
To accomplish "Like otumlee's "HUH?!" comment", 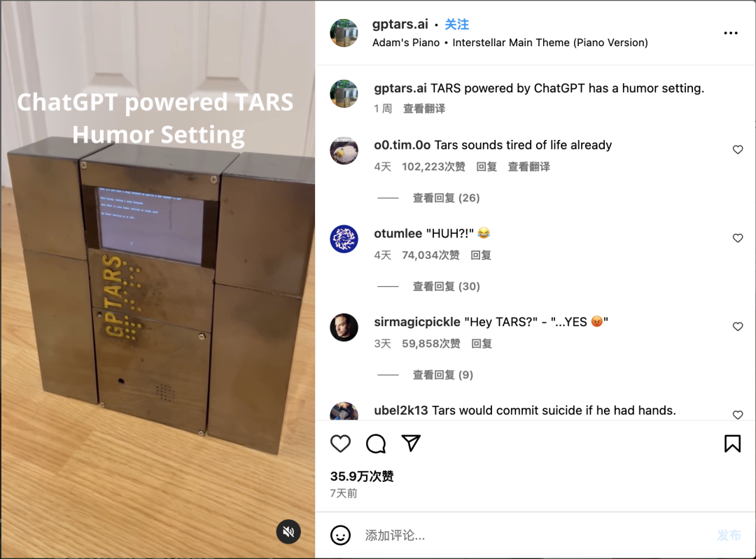I will pyautogui.click(x=738, y=238).
